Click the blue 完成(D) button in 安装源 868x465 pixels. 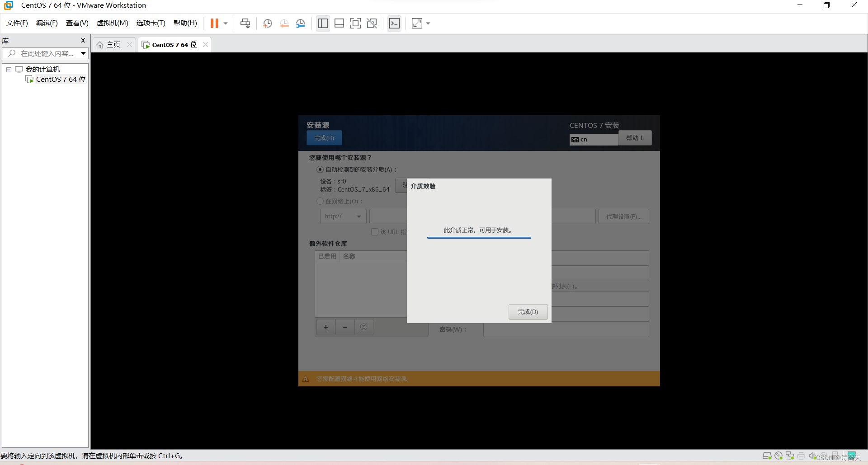pyautogui.click(x=324, y=138)
